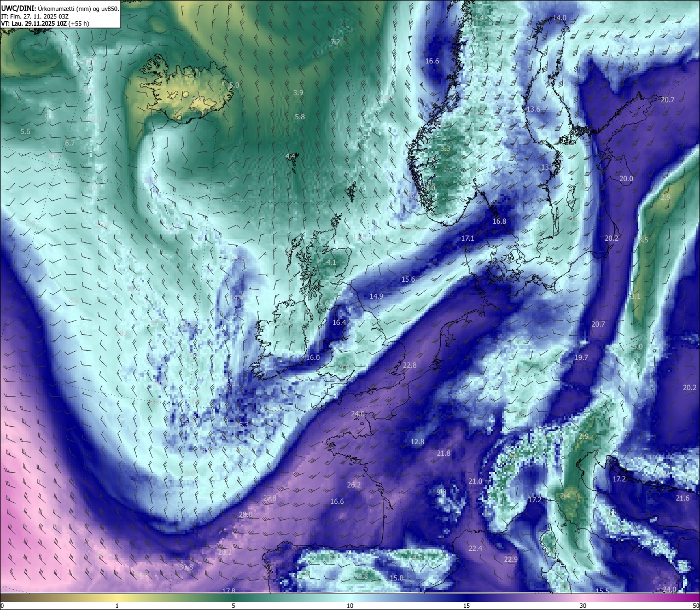Click the 27.8 precipitation value
This screenshot has width=700, height=610.
[x=270, y=498]
